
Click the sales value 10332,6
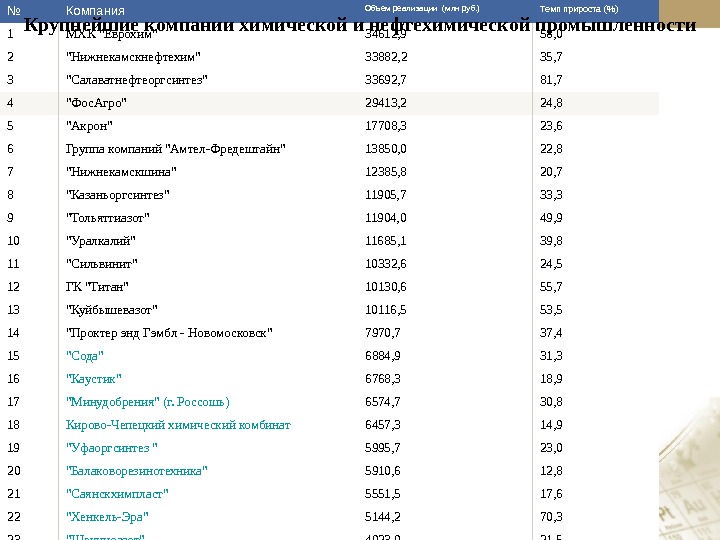385,264
